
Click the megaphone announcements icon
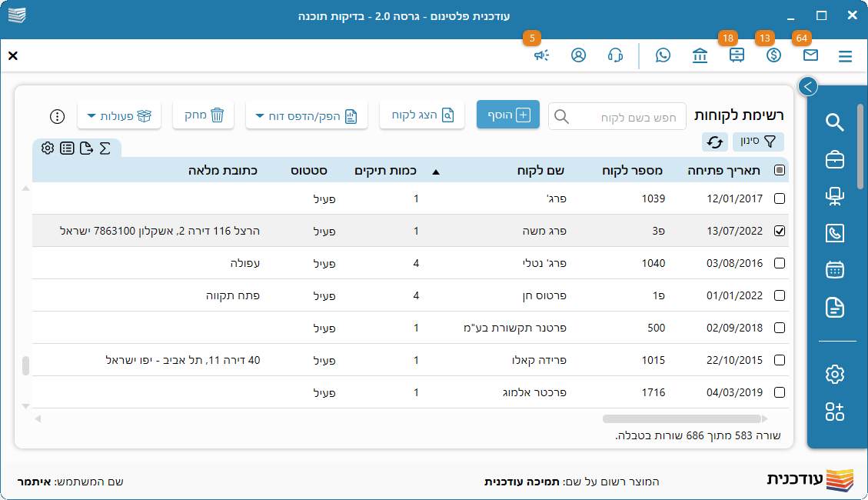[542, 55]
